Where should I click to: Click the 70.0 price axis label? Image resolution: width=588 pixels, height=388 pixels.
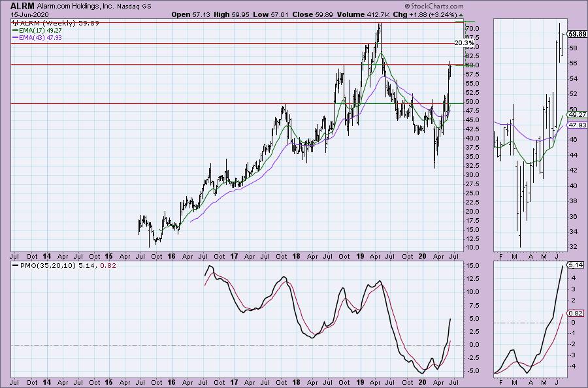point(472,29)
